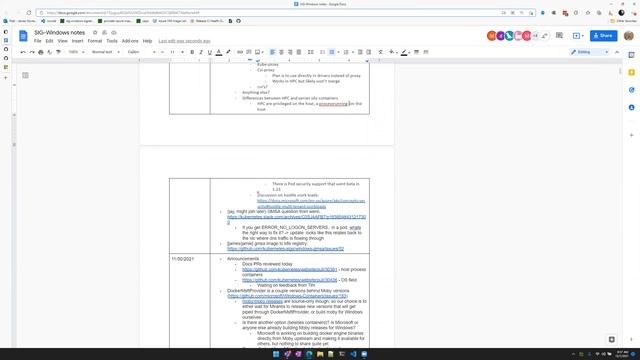This screenshot has width=640, height=360.
Task: Star the SIG-Windows notes document
Action: 95,33
